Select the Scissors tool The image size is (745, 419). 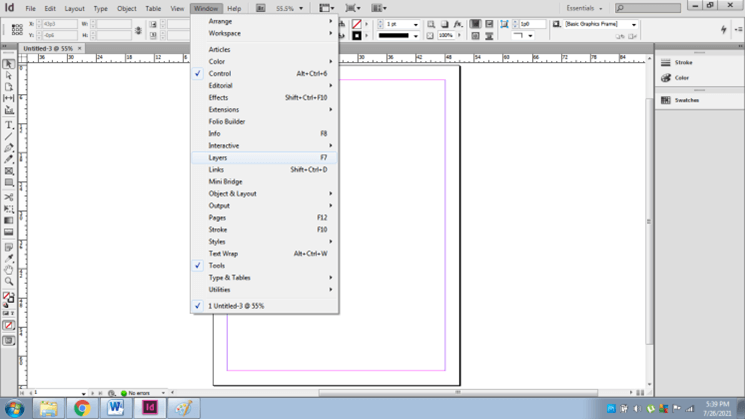coord(9,197)
